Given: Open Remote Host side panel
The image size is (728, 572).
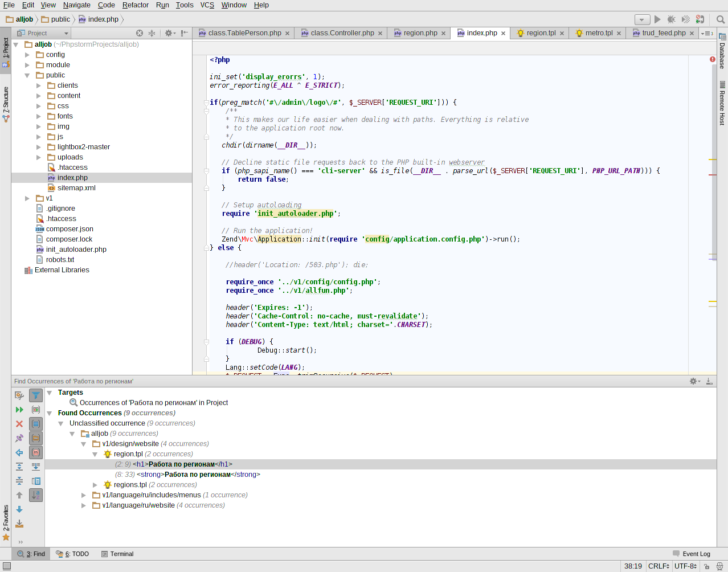Looking at the screenshot, I should [x=722, y=104].
